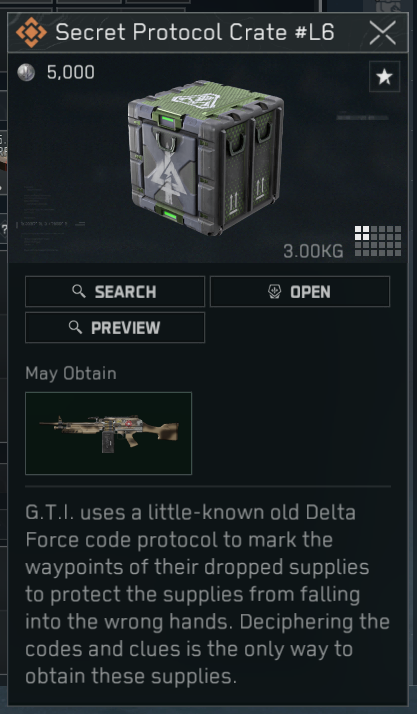Click the large crate preview image
This screenshot has height=714, width=417.
pyautogui.click(x=206, y=157)
